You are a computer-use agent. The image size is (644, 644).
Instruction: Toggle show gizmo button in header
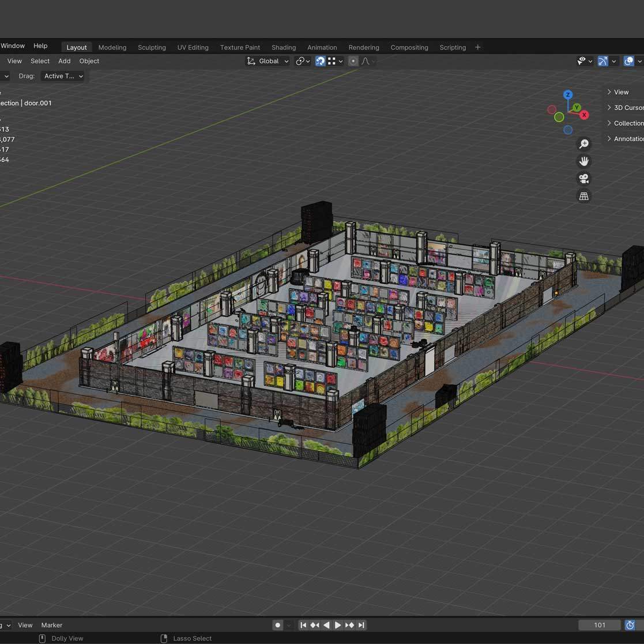(602, 61)
